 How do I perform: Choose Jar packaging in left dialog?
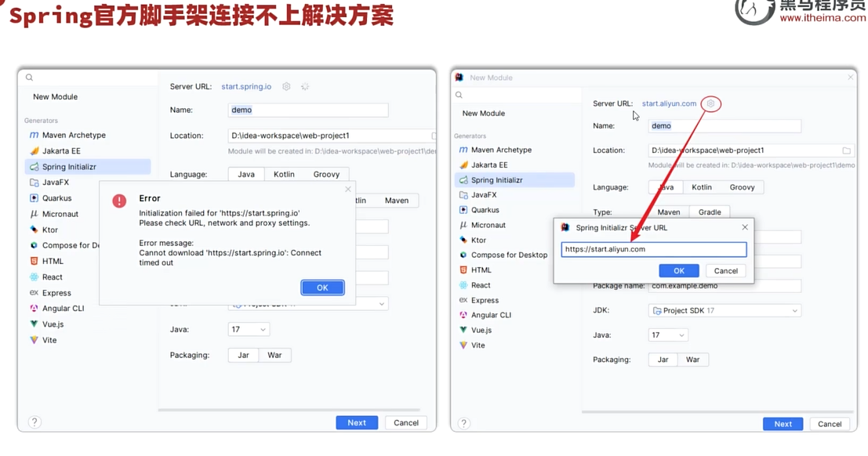click(x=244, y=355)
